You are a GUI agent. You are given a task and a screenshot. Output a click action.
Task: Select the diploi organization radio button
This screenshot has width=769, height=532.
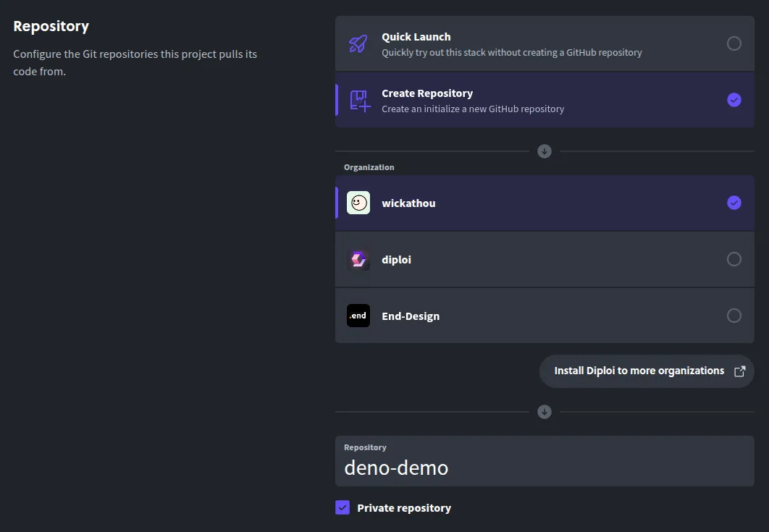pos(734,259)
